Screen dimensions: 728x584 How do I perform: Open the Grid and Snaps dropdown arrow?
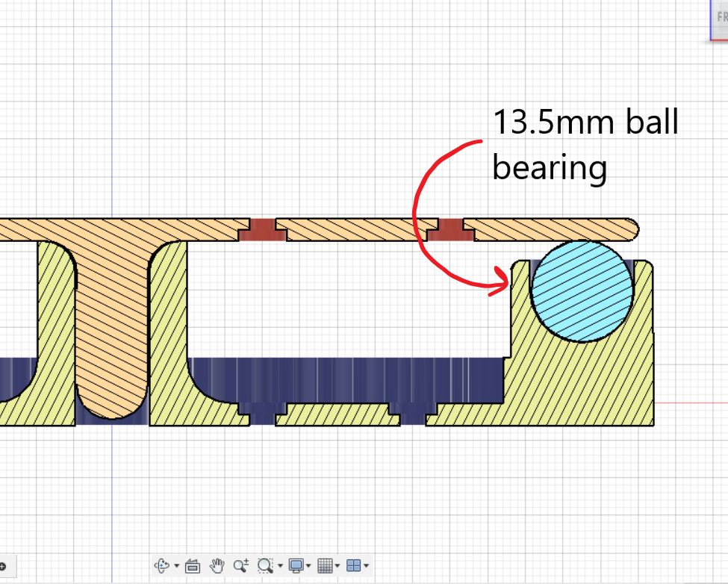click(x=337, y=566)
